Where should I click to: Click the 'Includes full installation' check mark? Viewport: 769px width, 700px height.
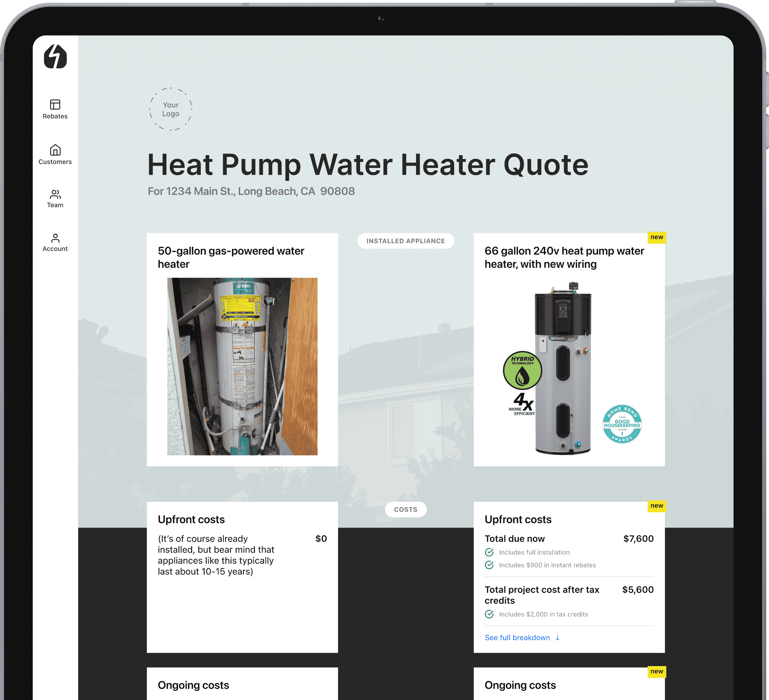coord(489,552)
